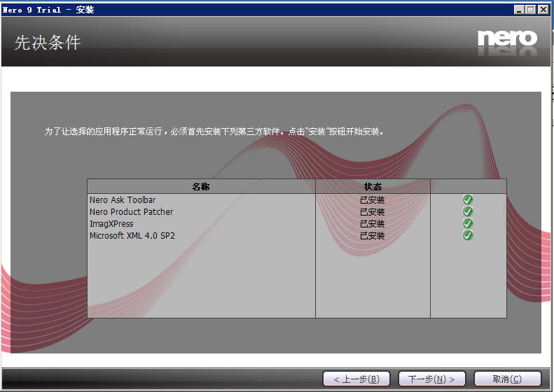Cancel setup with the 取消(C) button
554x392 pixels.
(x=507, y=379)
